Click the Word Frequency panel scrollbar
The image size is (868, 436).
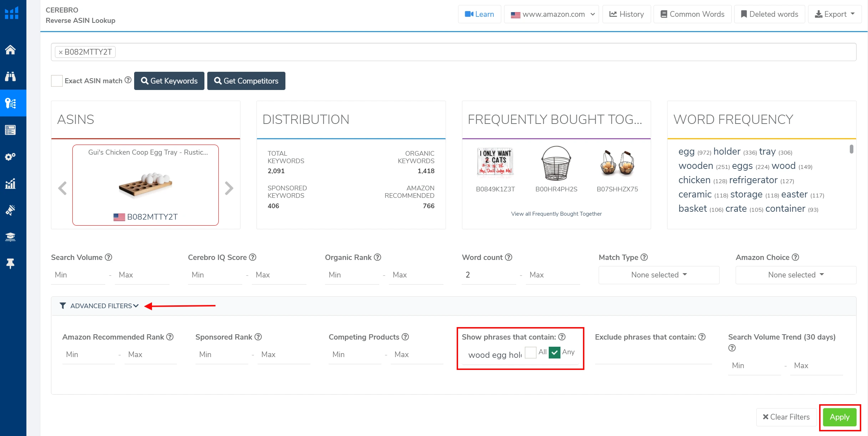(x=851, y=149)
